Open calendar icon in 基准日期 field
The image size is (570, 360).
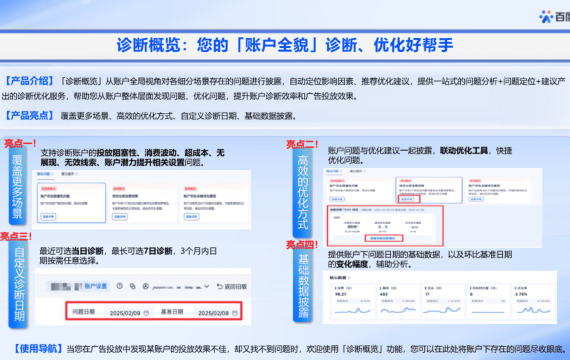click(235, 313)
